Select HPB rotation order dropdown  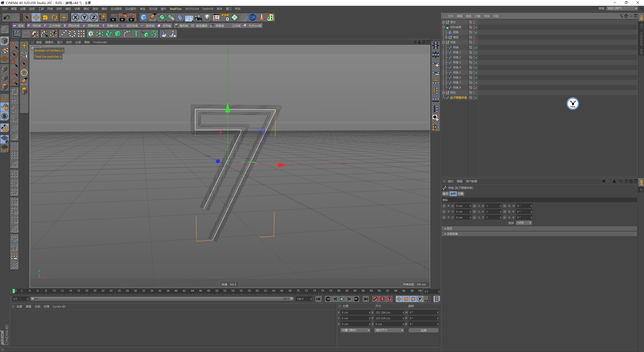(x=524, y=223)
